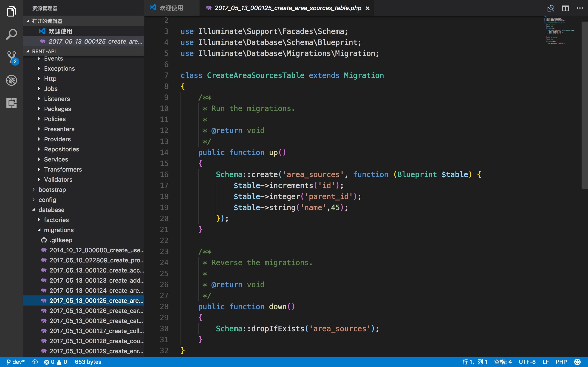Click the split editor icon
Screen dimensions: 588x367
pos(565,8)
